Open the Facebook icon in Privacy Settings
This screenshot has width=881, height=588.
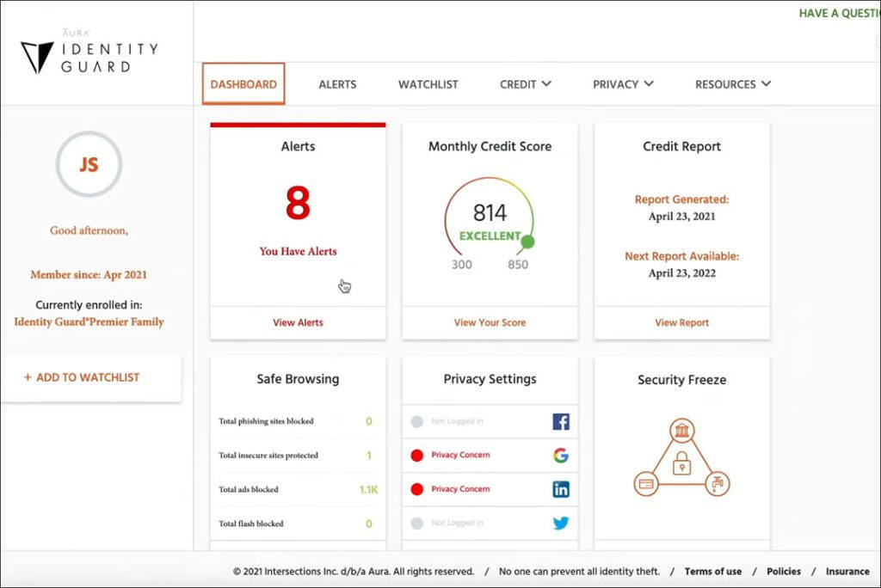(561, 421)
